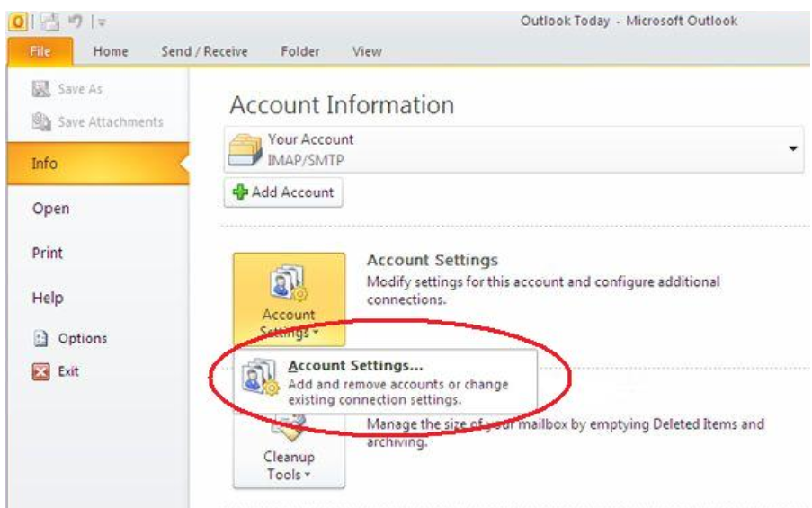Click the Options label in the sidebar

pos(83,338)
